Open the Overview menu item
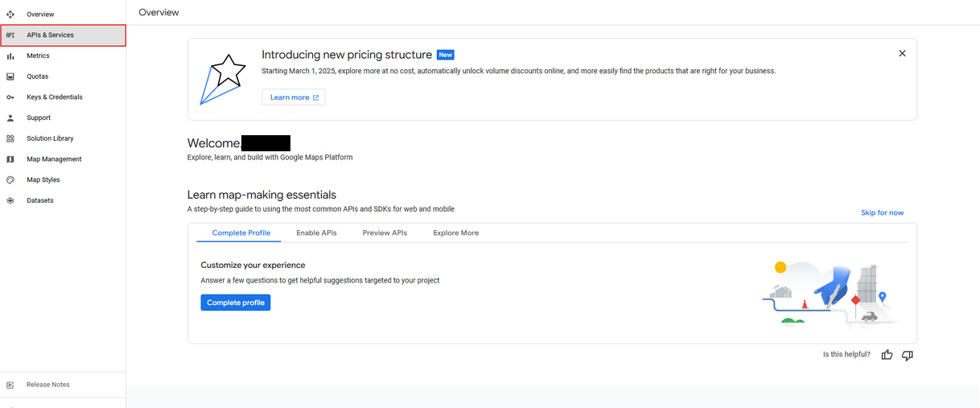This screenshot has height=408, width=980. (63, 14)
